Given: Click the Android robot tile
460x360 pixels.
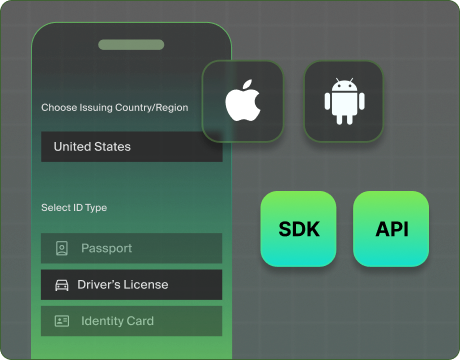Looking at the screenshot, I should [344, 101].
